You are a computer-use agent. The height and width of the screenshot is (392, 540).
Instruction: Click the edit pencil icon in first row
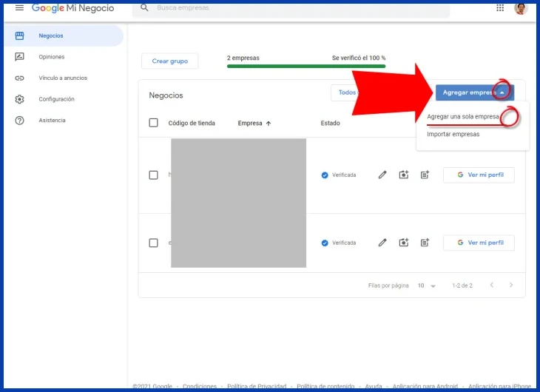382,175
